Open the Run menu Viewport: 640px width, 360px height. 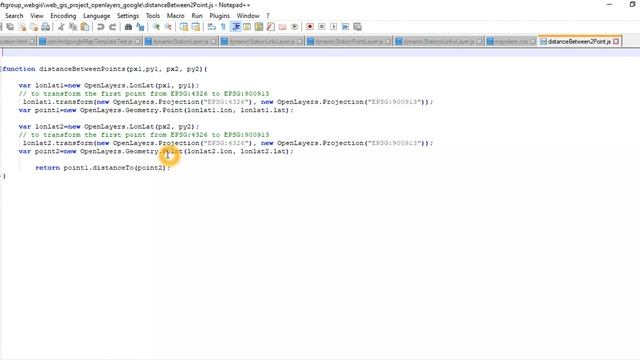[x=197, y=16]
